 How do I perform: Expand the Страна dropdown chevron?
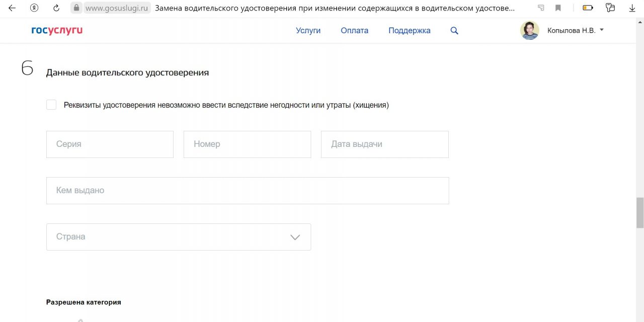click(295, 237)
